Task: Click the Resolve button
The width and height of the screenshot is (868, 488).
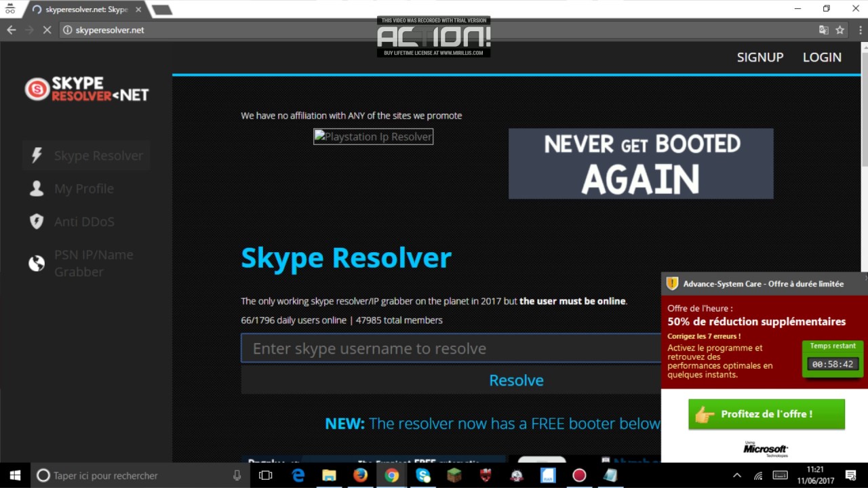Action: pos(516,380)
